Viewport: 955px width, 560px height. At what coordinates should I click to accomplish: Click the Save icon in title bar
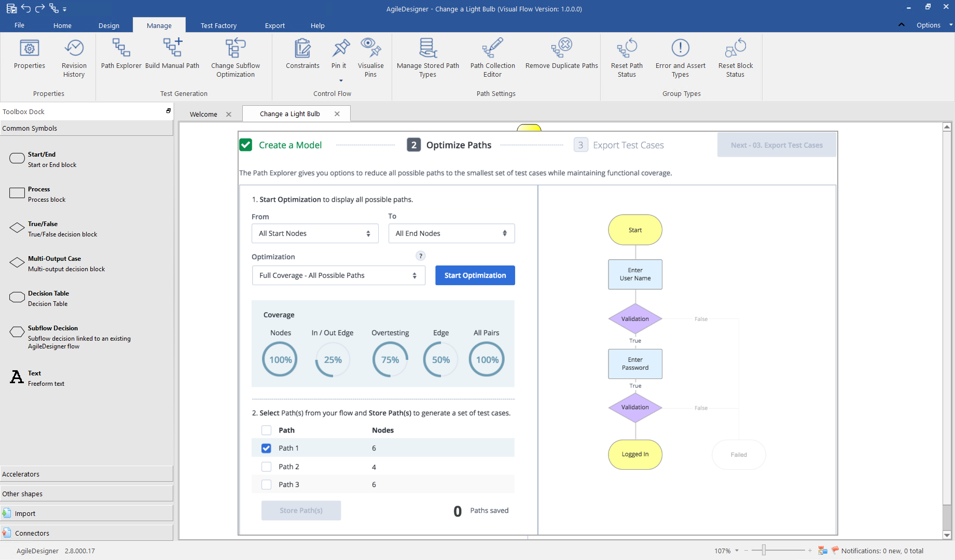click(11, 8)
